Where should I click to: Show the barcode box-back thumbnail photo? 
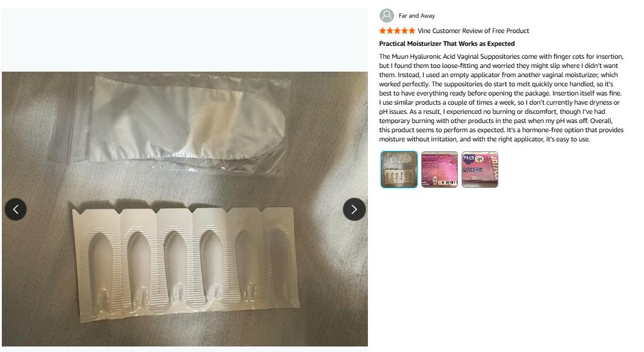coord(440,169)
